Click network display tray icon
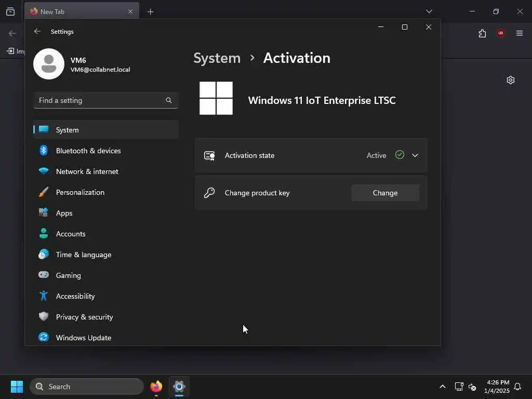Viewport: 532px width, 399px height. (459, 387)
